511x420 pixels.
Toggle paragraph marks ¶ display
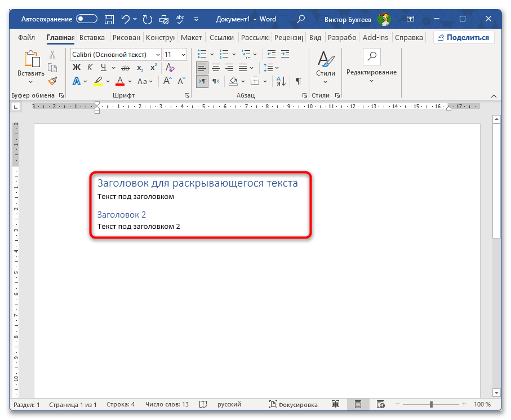point(299,81)
